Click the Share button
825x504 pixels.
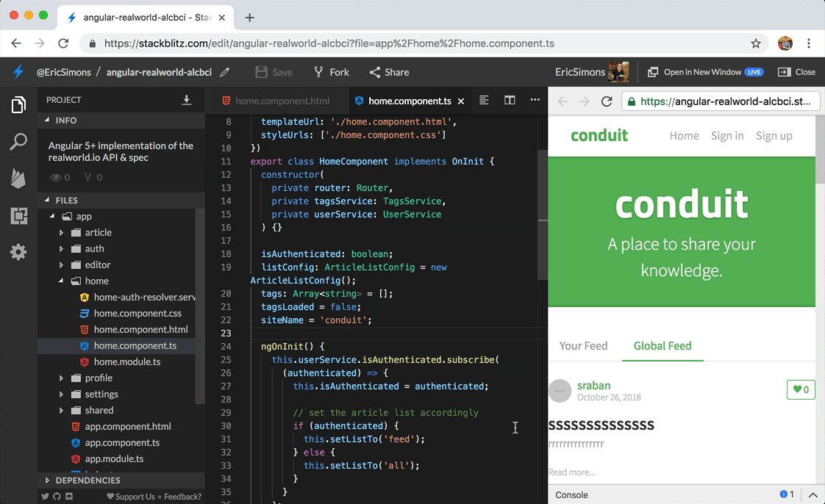click(390, 72)
